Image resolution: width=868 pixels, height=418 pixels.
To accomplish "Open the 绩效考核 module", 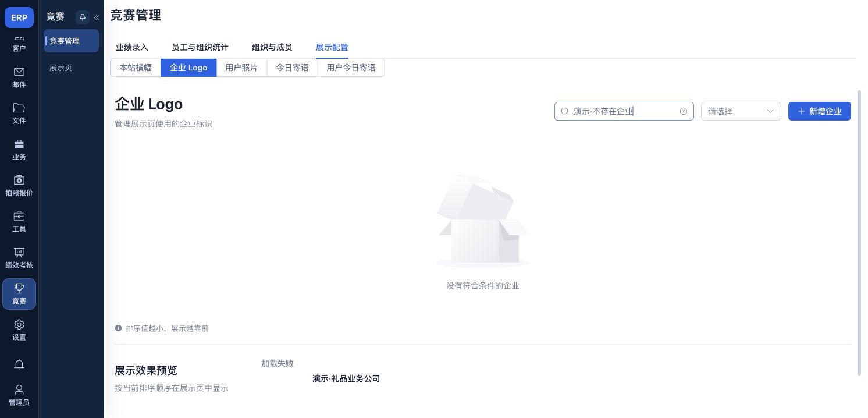I will 19,258.
